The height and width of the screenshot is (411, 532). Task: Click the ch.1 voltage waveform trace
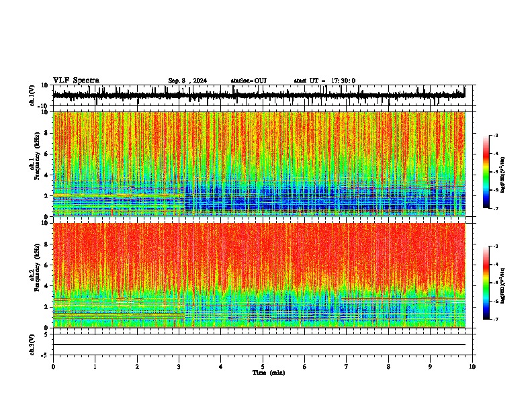(259, 95)
